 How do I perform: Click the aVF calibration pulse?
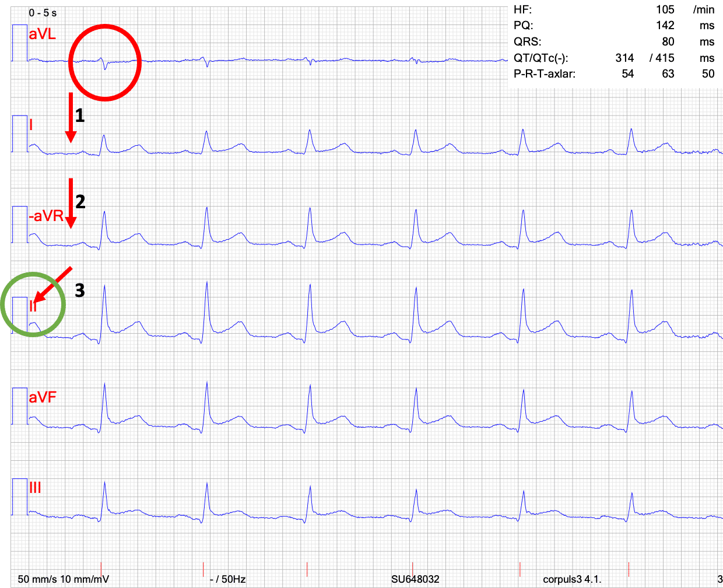19,406
